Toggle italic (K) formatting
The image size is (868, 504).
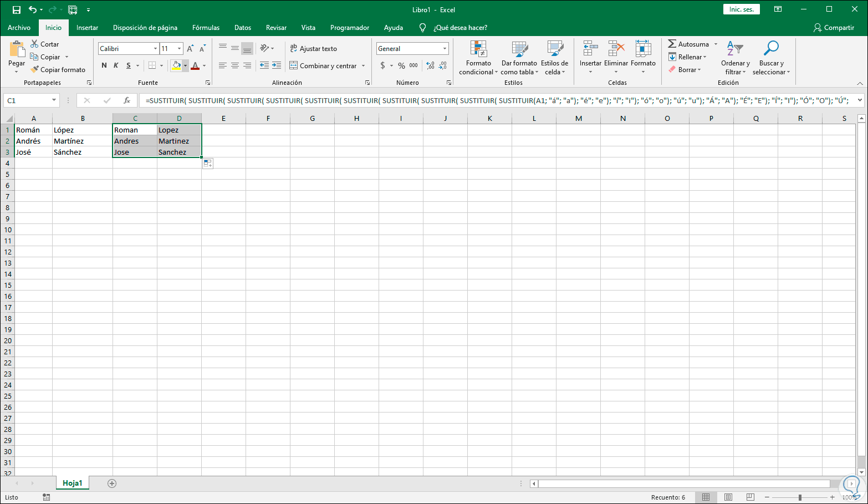click(x=115, y=65)
